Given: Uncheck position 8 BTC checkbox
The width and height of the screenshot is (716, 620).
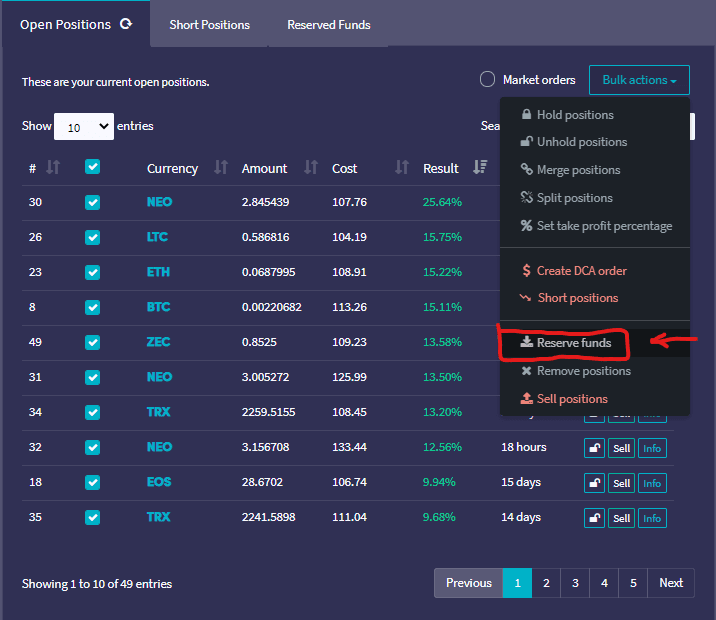Looking at the screenshot, I should tap(93, 307).
